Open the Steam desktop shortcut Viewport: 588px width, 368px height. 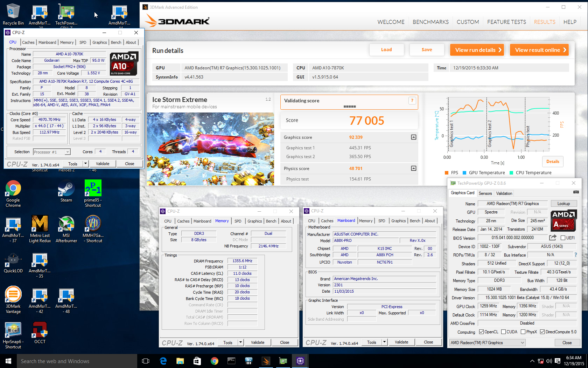[x=66, y=191]
